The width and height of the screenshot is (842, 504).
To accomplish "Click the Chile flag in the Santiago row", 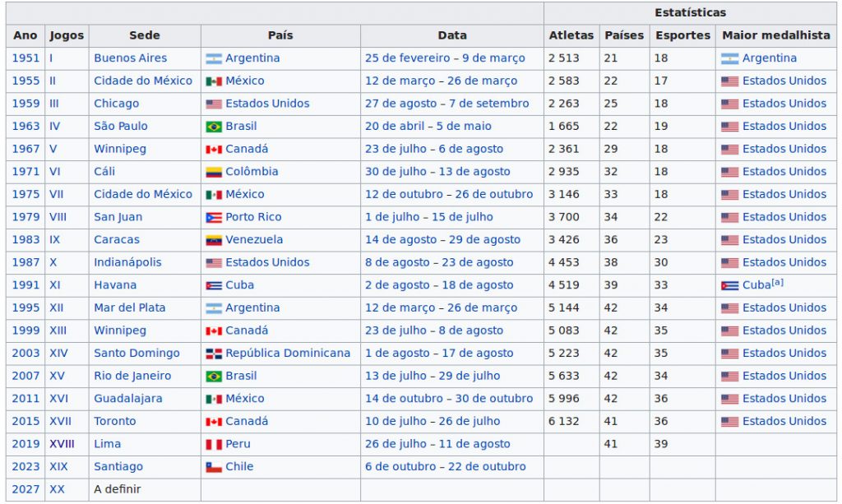I will tap(214, 467).
